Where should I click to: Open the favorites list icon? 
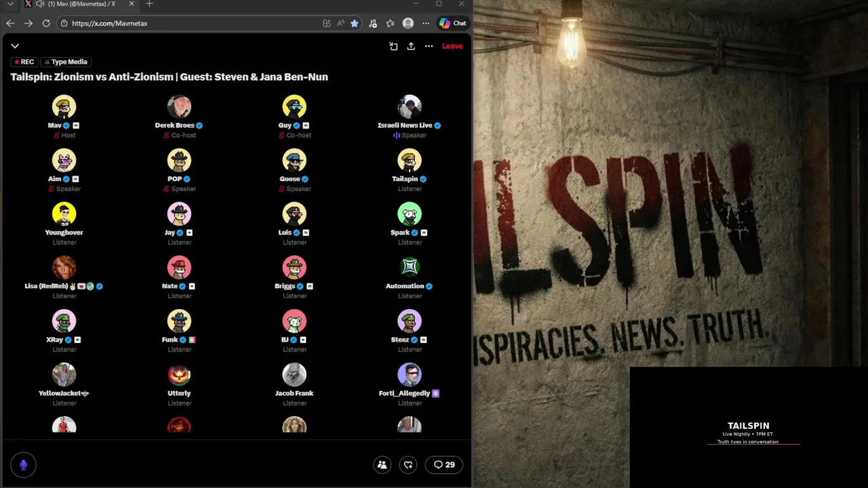point(390,23)
